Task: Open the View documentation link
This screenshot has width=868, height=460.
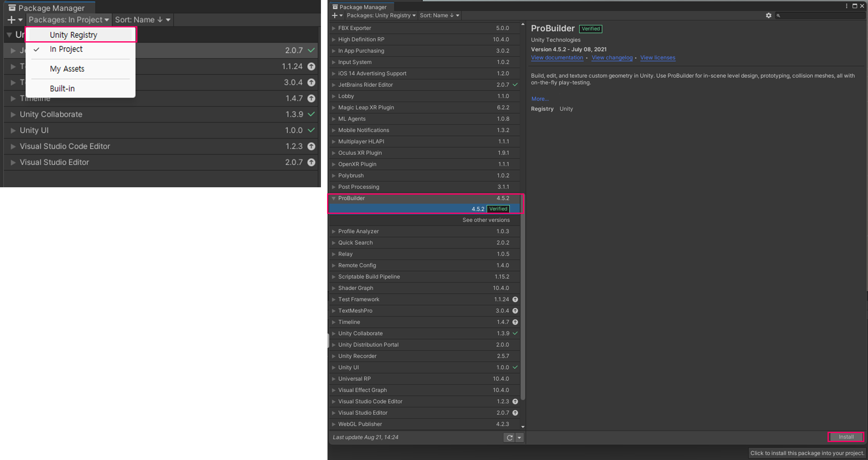Action: 557,58
